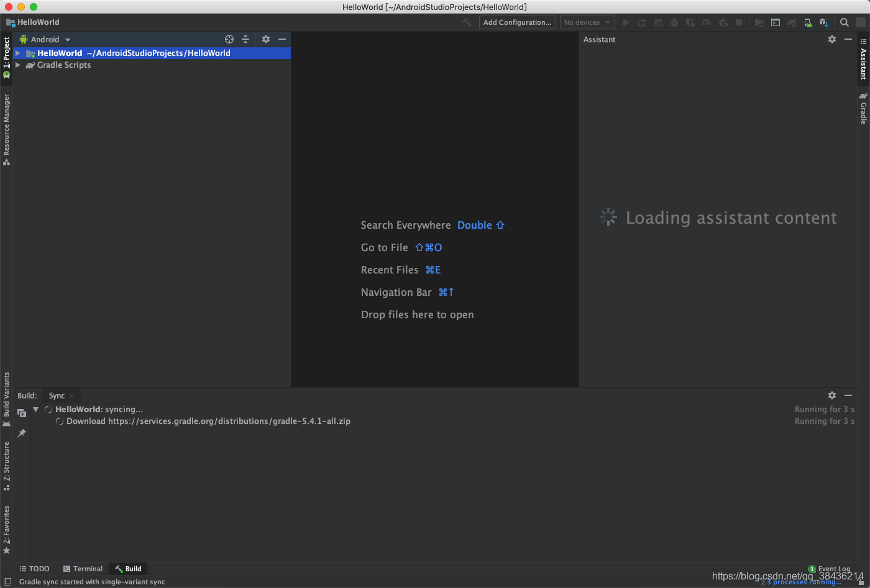870x588 pixels.
Task: Click the Navigation Bar hint text
Action: 396,292
